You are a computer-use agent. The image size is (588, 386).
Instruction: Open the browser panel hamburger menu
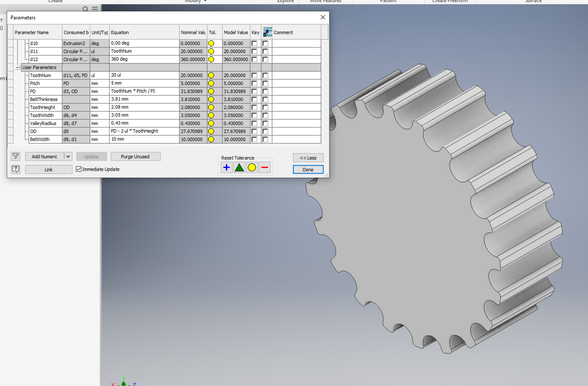tap(95, 9)
